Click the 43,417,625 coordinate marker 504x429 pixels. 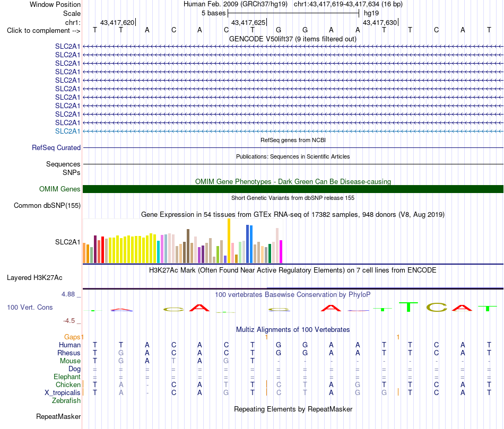pos(248,22)
